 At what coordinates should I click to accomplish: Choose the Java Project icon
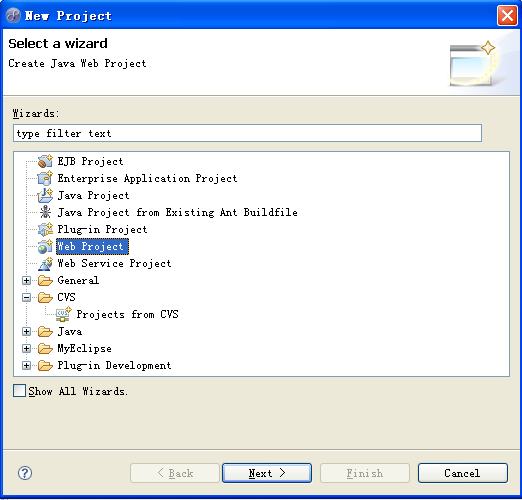tap(45, 195)
